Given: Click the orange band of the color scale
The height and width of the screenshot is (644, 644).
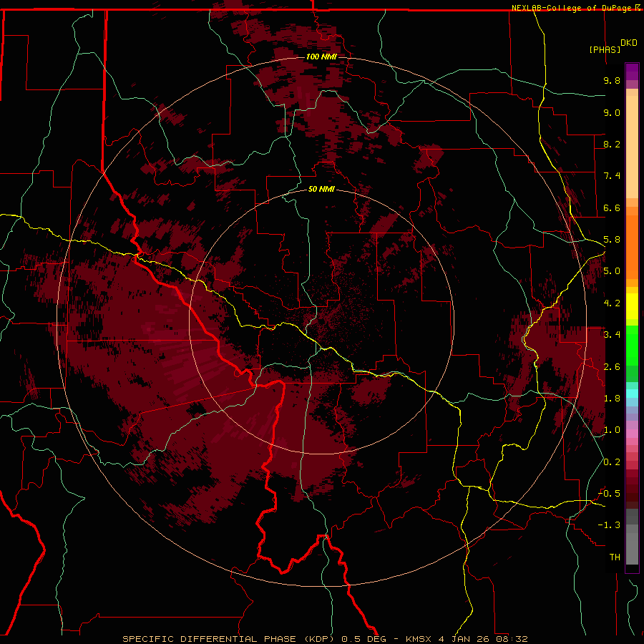Looking at the screenshot, I should pyautogui.click(x=632, y=245).
